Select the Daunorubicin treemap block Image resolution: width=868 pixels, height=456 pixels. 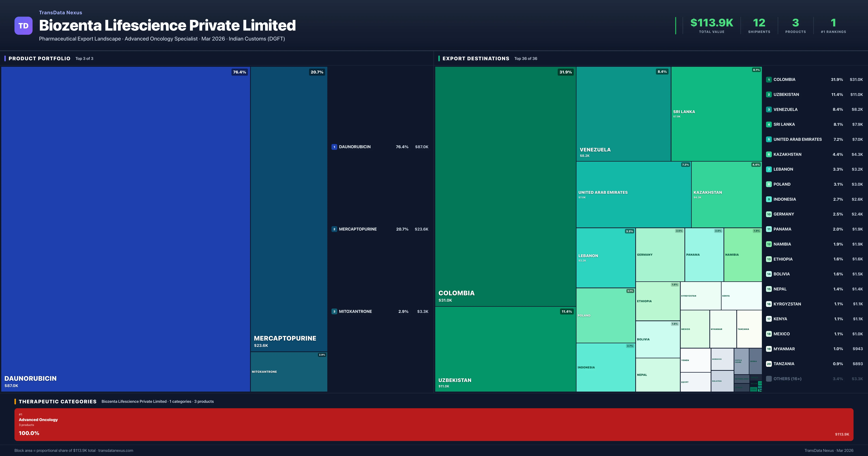pyautogui.click(x=125, y=229)
